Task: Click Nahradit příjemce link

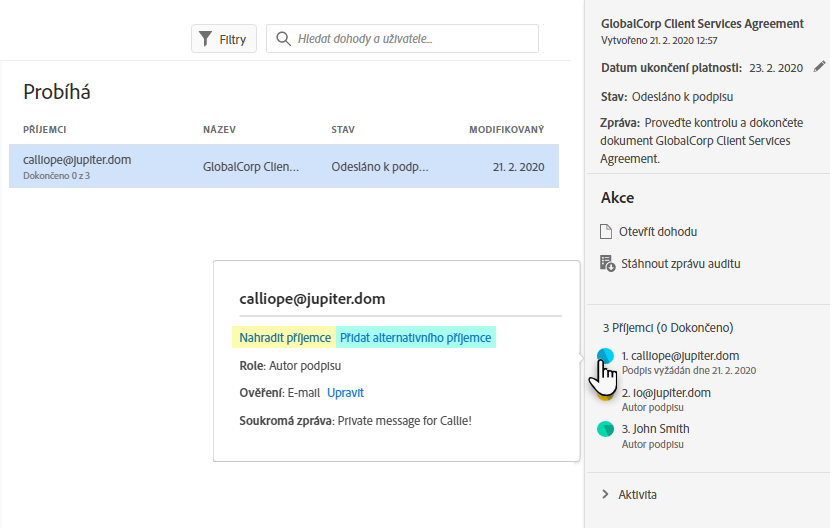Action: pyautogui.click(x=285, y=338)
